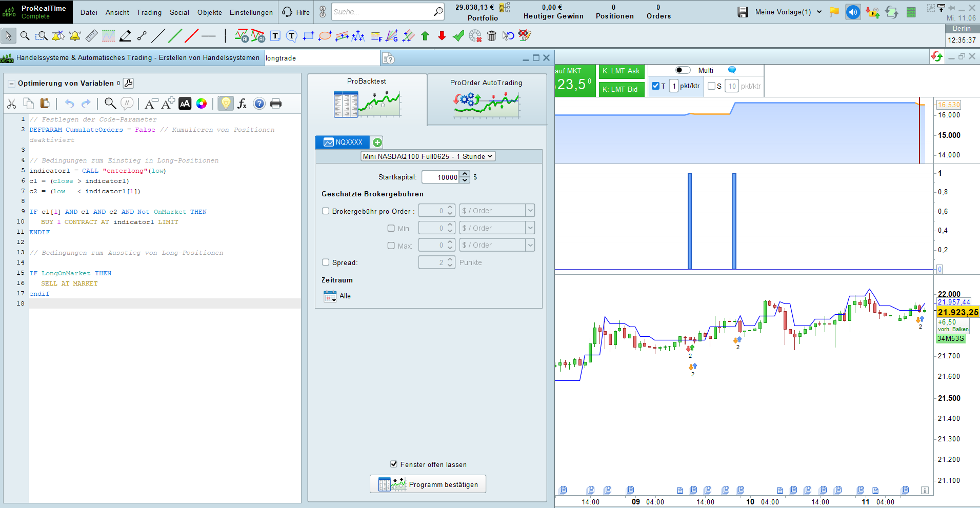
Task: Increase the Startkapital value by one step
Action: click(465, 174)
